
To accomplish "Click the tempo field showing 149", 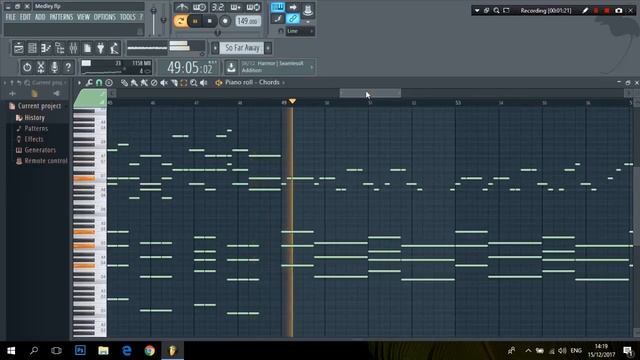I will click(248, 21).
